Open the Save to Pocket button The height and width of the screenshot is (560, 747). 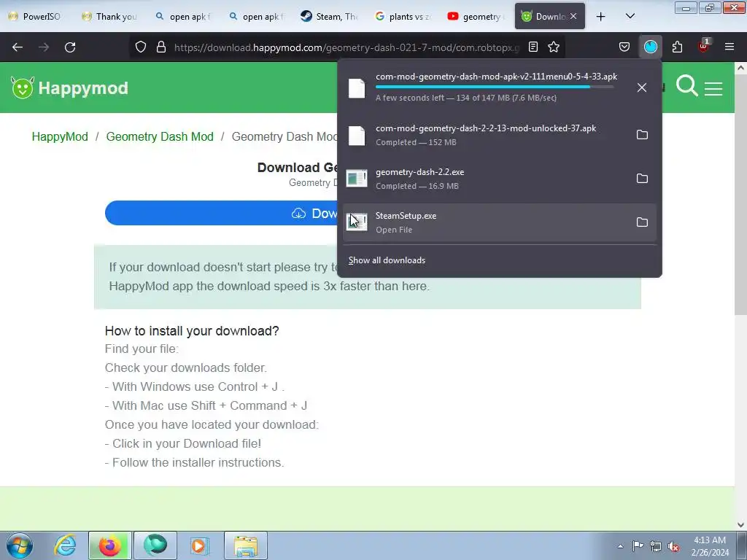(x=624, y=47)
